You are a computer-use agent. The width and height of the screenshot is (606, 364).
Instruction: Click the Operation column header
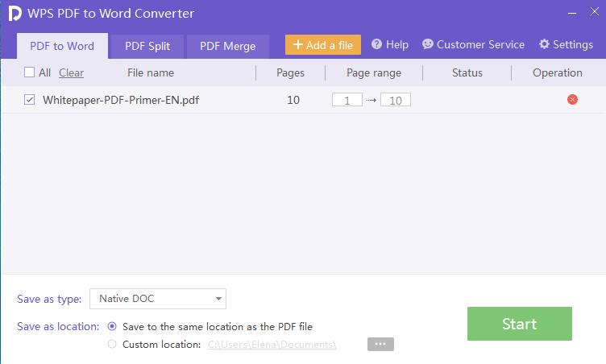[558, 72]
